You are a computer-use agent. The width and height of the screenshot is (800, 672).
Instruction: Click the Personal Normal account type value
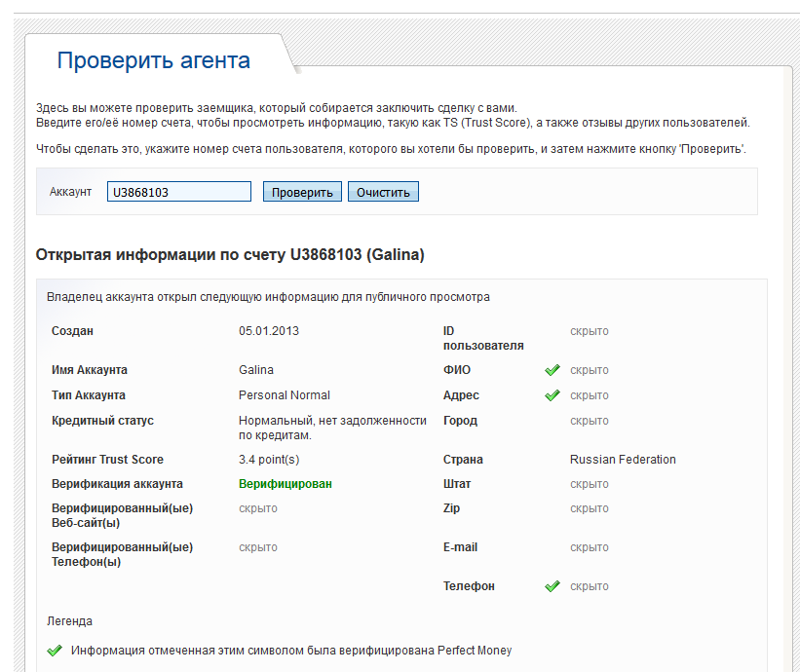point(285,395)
